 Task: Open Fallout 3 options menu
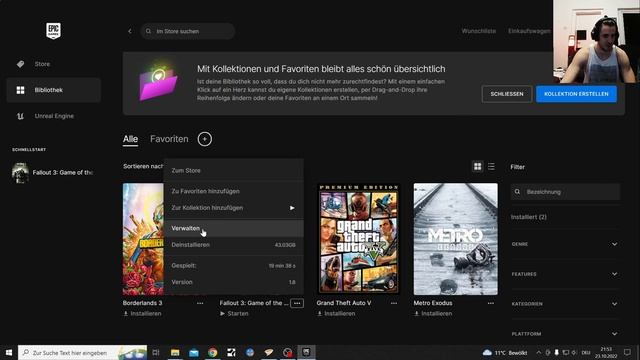pos(297,303)
